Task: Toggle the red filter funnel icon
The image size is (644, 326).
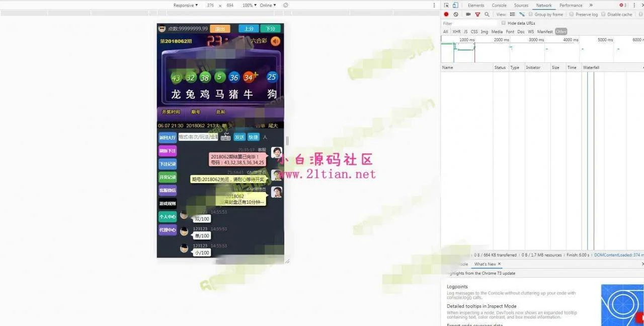Action: coord(477,15)
